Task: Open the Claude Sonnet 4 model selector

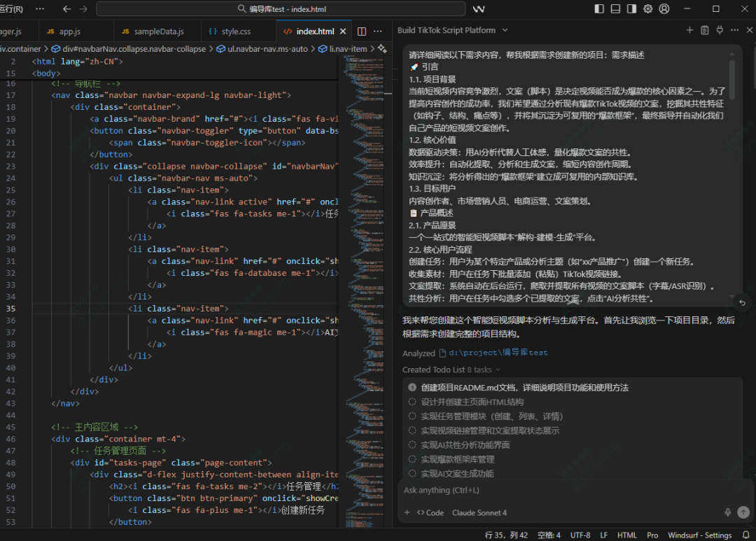Action: (479, 512)
